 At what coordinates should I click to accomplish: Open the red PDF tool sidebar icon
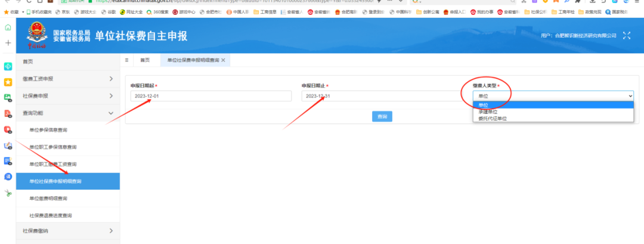pos(8,113)
